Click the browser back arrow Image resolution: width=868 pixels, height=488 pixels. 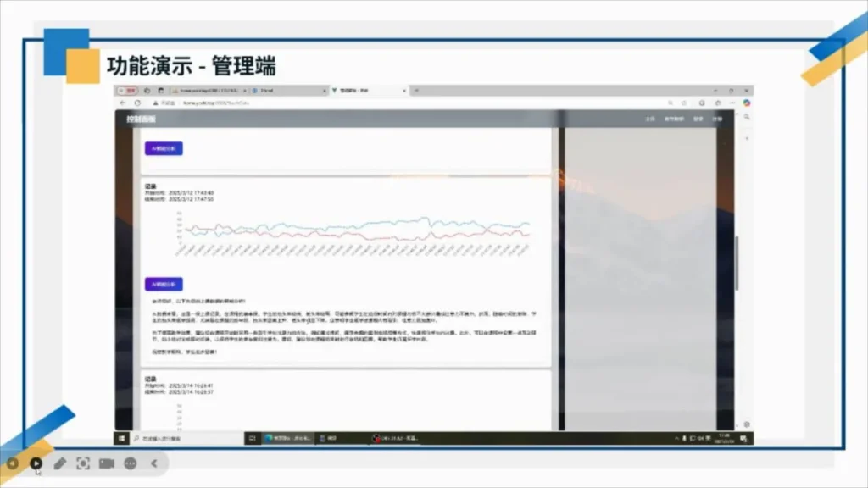coord(123,103)
